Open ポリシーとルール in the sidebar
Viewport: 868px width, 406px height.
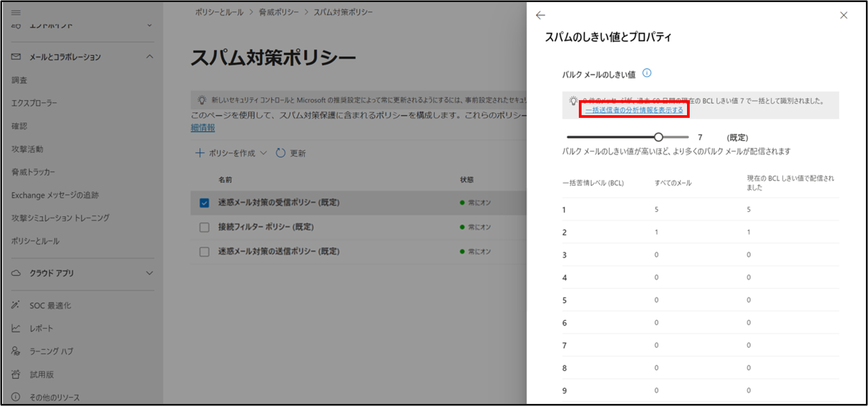(x=35, y=242)
